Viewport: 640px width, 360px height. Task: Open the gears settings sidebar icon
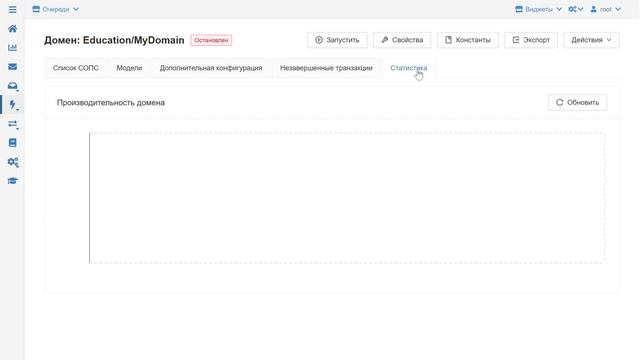[x=13, y=162]
